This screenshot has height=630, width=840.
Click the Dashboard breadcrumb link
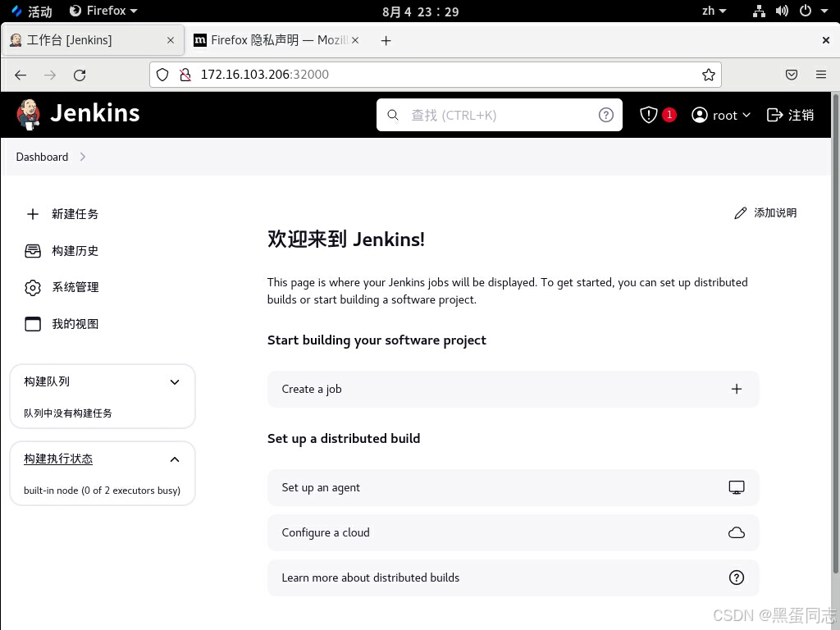[42, 157]
